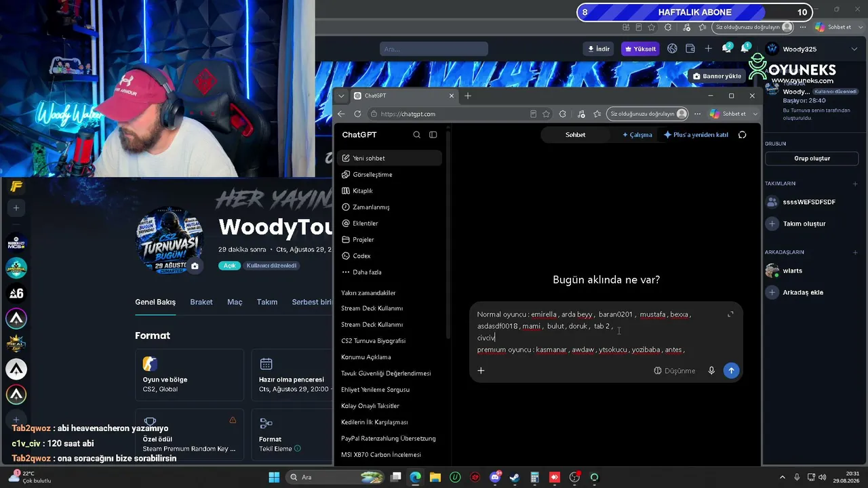
Task: Select the ChatGPT browser tab
Action: [406, 96]
